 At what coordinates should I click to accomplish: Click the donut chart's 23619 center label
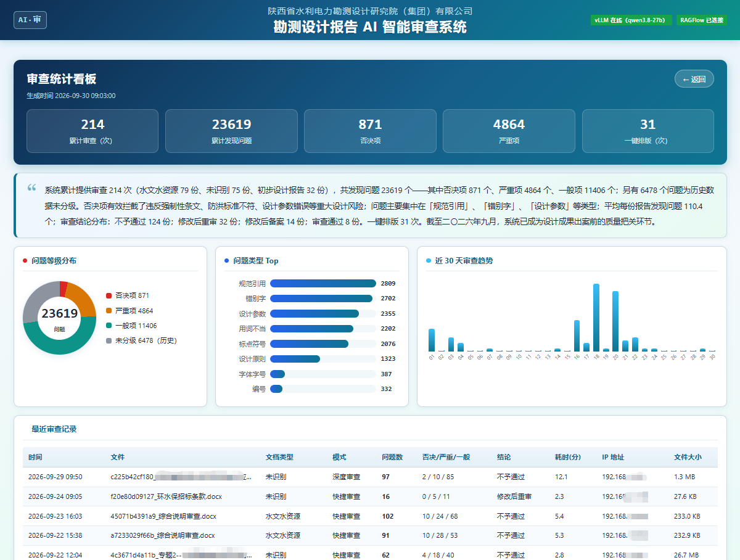point(59,313)
